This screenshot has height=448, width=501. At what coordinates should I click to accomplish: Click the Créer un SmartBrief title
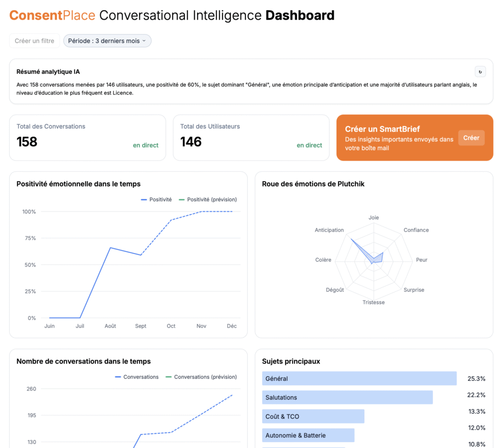click(383, 129)
